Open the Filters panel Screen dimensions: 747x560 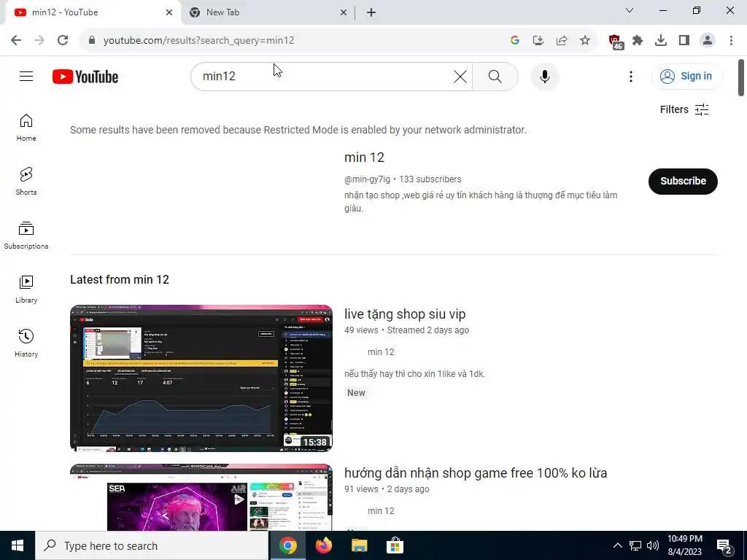684,109
